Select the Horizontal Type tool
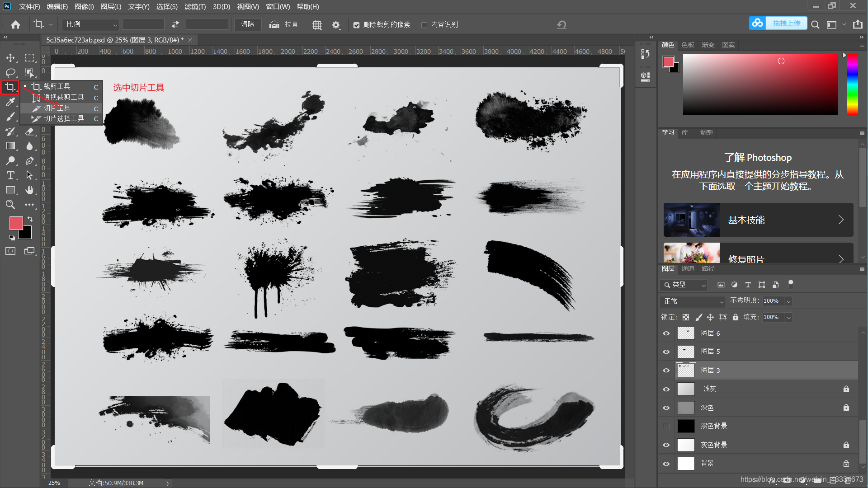Viewport: 868px width, 488px height. coord(10,175)
